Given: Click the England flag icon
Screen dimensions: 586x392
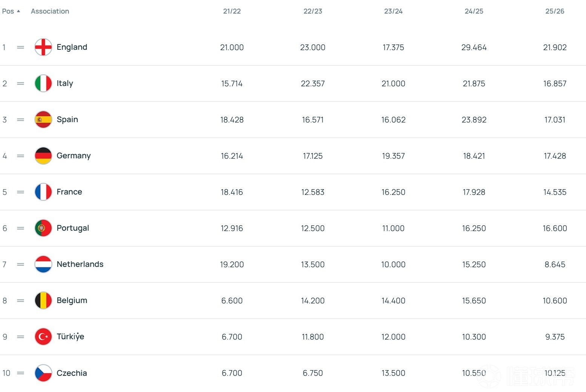Looking at the screenshot, I should click(x=43, y=47).
